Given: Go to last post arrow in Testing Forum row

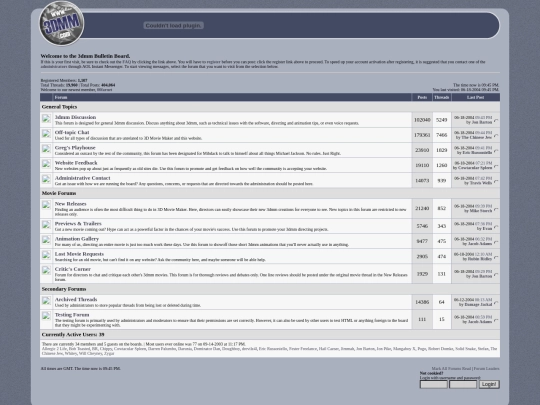Looking at the screenshot, I should click(x=496, y=320).
